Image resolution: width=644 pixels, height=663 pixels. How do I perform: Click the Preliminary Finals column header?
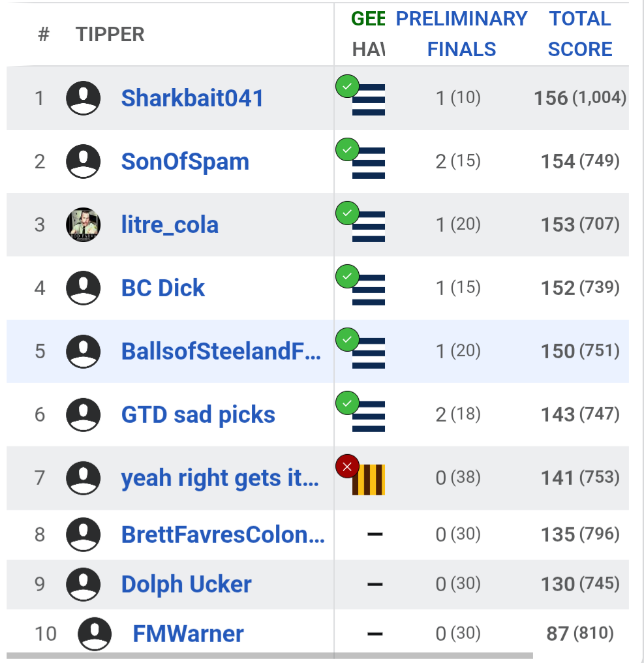point(461,34)
